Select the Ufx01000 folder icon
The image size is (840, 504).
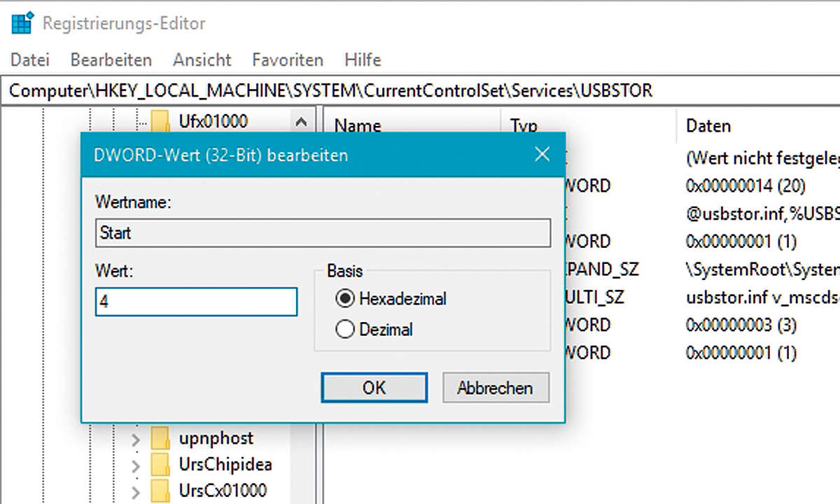tap(161, 121)
